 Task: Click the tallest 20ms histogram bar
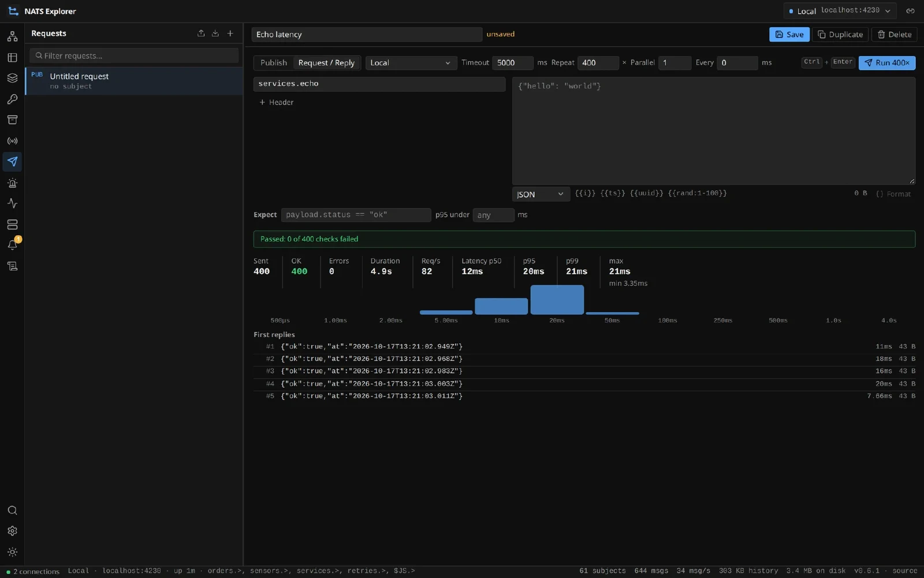pyautogui.click(x=557, y=299)
